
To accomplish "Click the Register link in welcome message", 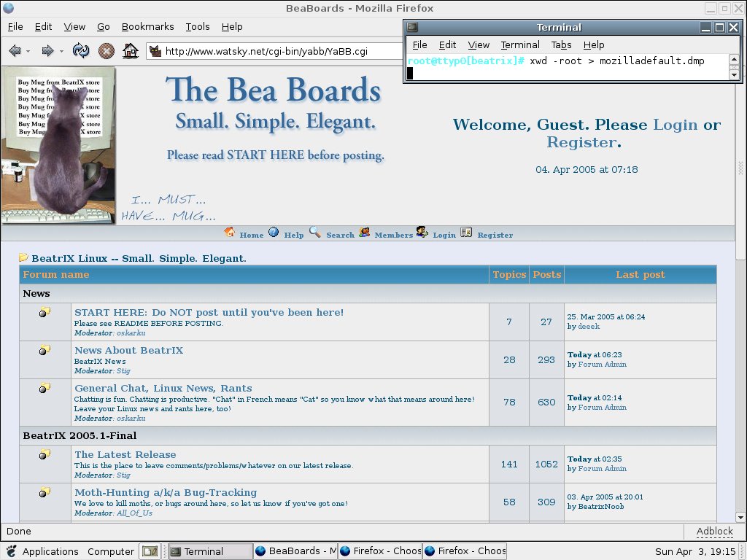I will (581, 142).
